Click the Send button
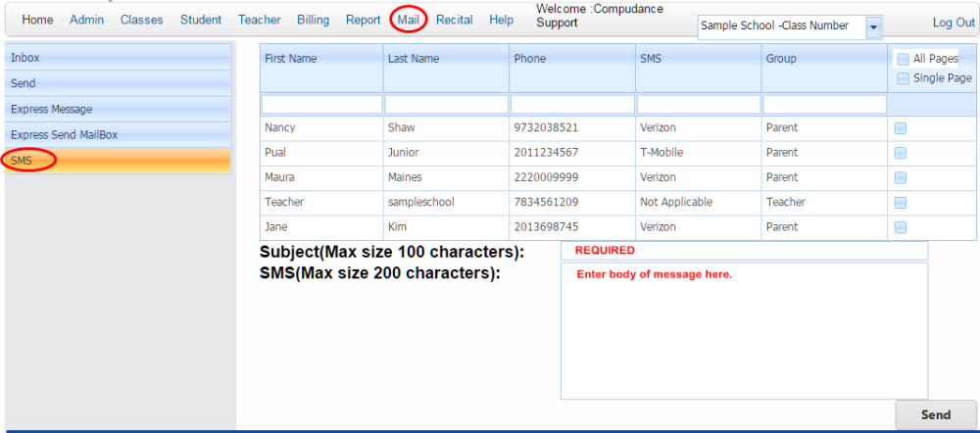 (x=936, y=415)
